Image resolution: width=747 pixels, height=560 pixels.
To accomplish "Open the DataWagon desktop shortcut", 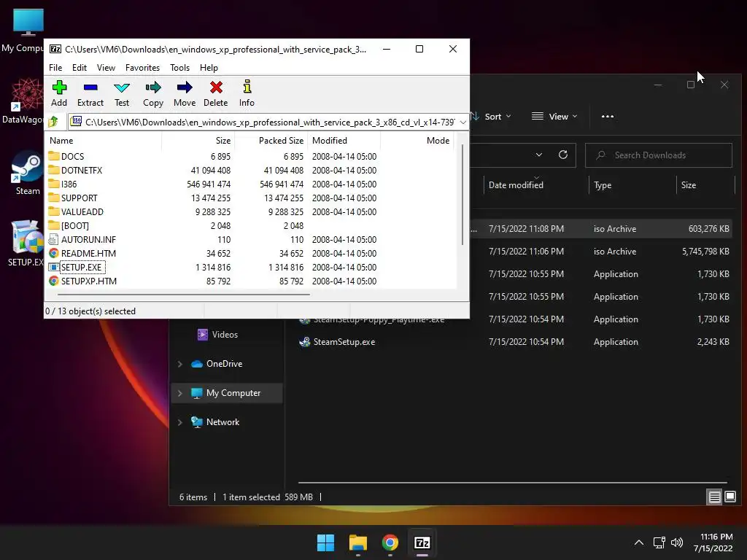I will pos(23,101).
